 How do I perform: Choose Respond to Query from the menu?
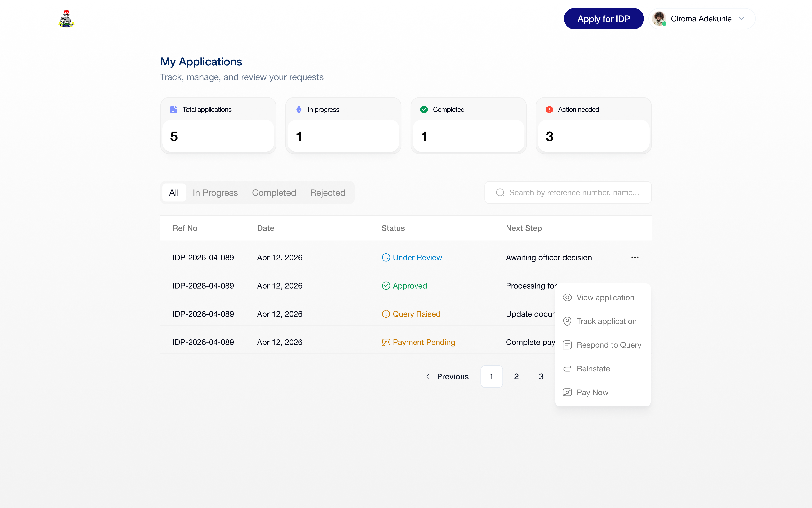[603, 345]
